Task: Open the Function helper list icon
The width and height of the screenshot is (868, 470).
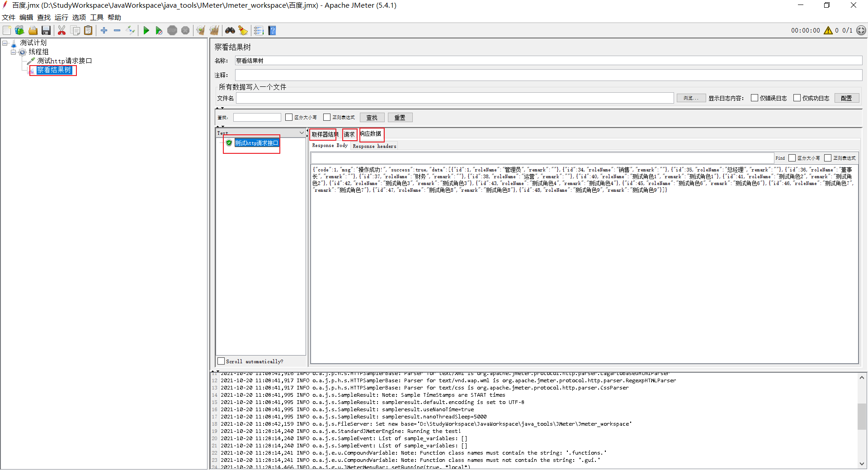Action: click(x=259, y=30)
